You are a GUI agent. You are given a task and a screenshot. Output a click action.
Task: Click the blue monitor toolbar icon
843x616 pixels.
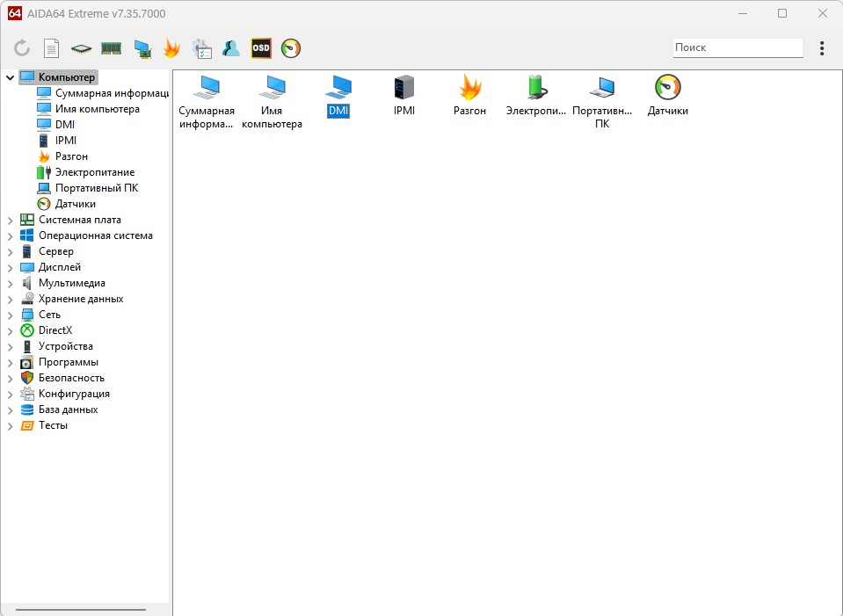(x=142, y=49)
